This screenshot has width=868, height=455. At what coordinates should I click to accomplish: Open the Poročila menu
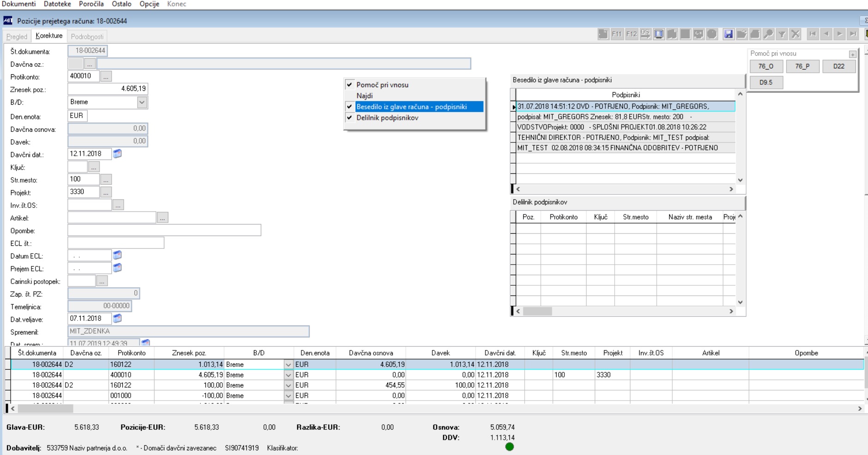(x=91, y=4)
